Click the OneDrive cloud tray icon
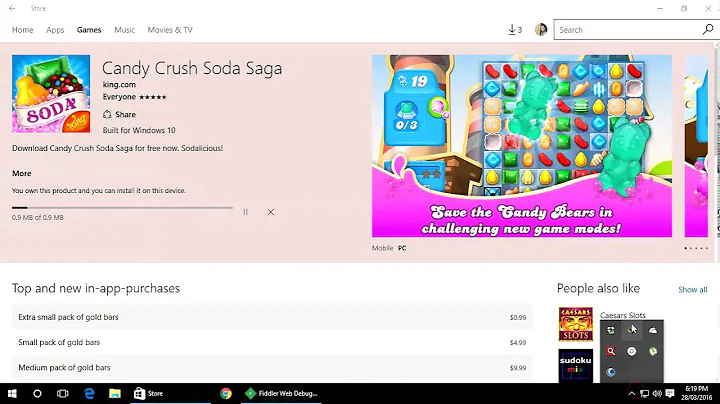The image size is (720, 404). coord(653,330)
